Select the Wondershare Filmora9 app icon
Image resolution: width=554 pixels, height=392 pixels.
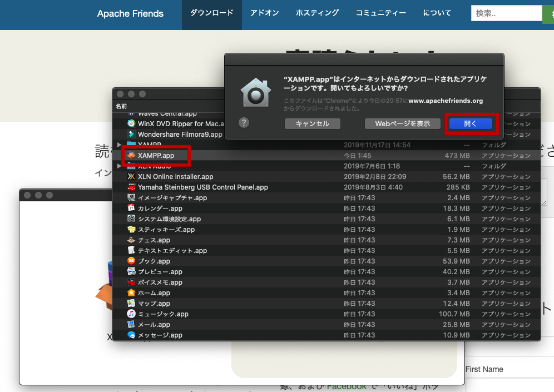131,134
